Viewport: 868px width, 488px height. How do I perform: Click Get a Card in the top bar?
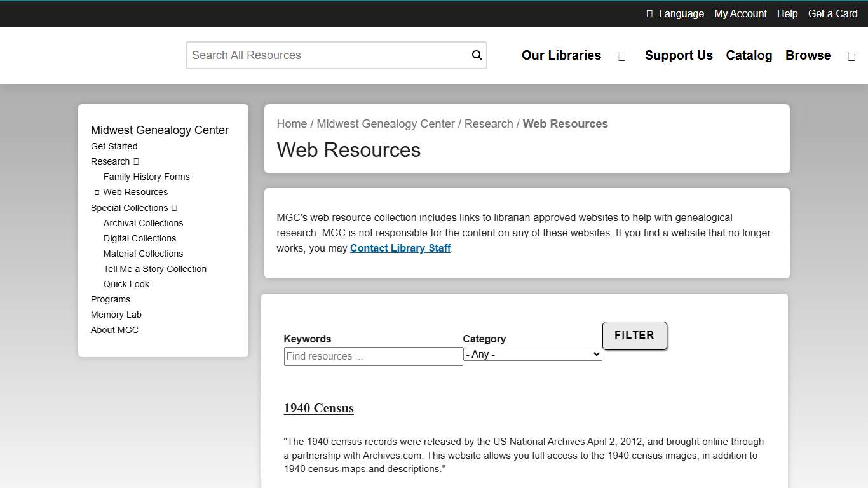tap(832, 13)
